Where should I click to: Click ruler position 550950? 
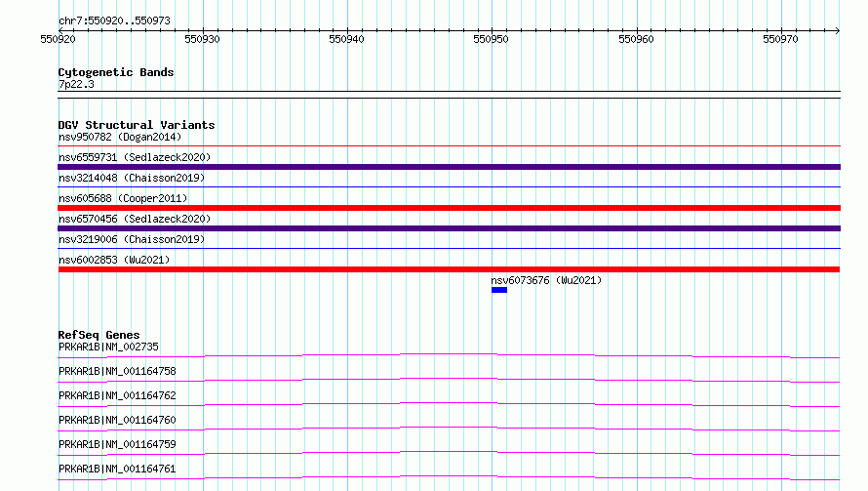[491, 39]
